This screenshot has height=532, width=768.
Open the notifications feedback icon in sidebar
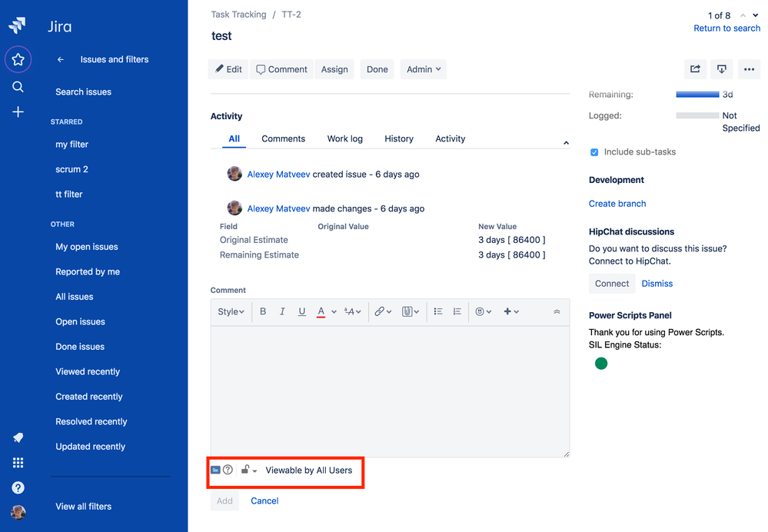(18, 437)
